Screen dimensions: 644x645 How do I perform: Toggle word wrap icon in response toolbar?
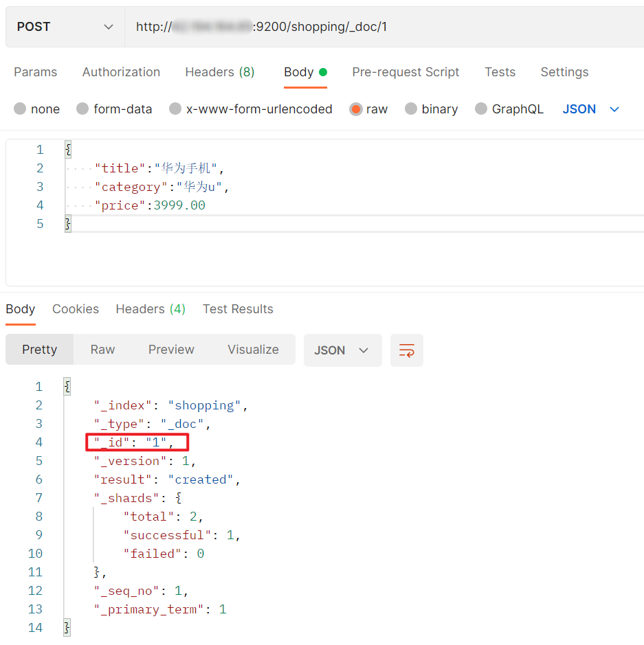tap(406, 350)
